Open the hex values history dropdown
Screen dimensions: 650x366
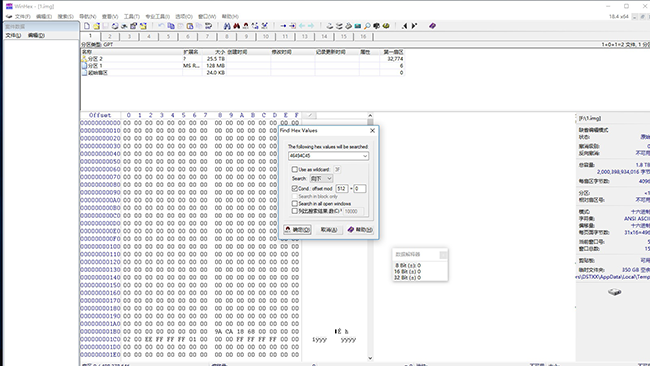[x=365, y=156]
